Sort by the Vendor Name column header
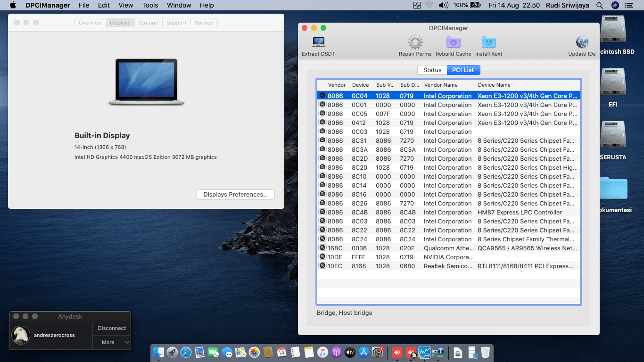The height and width of the screenshot is (362, 644). click(x=448, y=85)
